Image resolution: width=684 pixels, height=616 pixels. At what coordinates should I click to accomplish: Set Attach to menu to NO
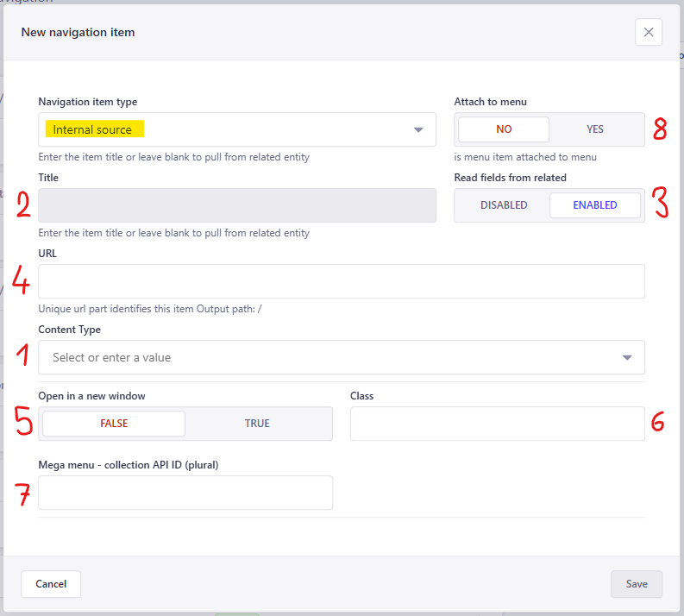[x=504, y=129]
